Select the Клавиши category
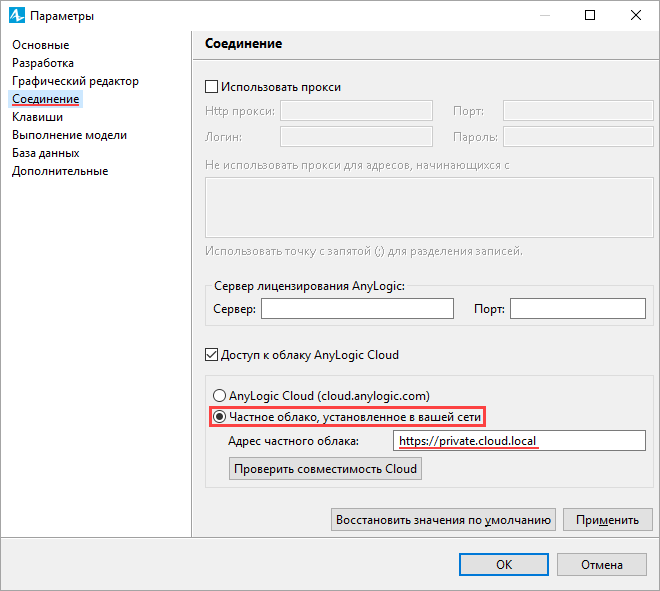Image resolution: width=660 pixels, height=591 pixels. click(x=37, y=117)
